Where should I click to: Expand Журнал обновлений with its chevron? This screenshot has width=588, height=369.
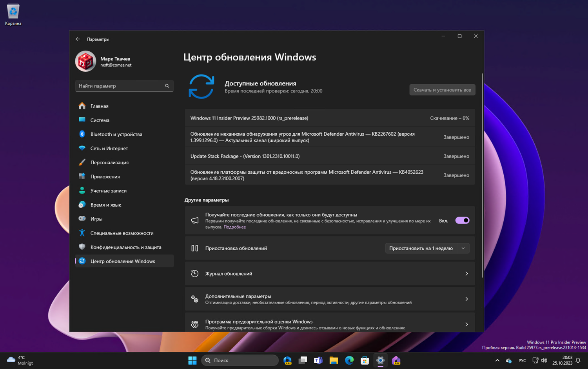coord(466,273)
